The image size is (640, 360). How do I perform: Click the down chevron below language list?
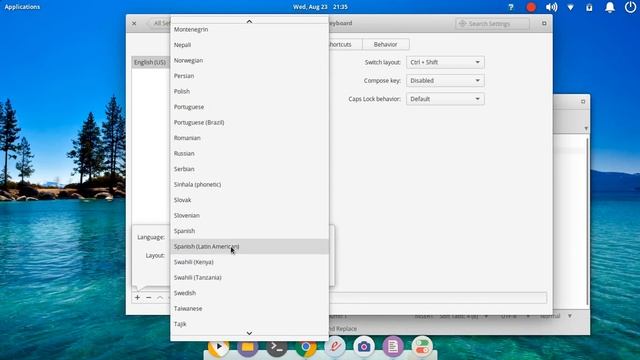point(249,333)
